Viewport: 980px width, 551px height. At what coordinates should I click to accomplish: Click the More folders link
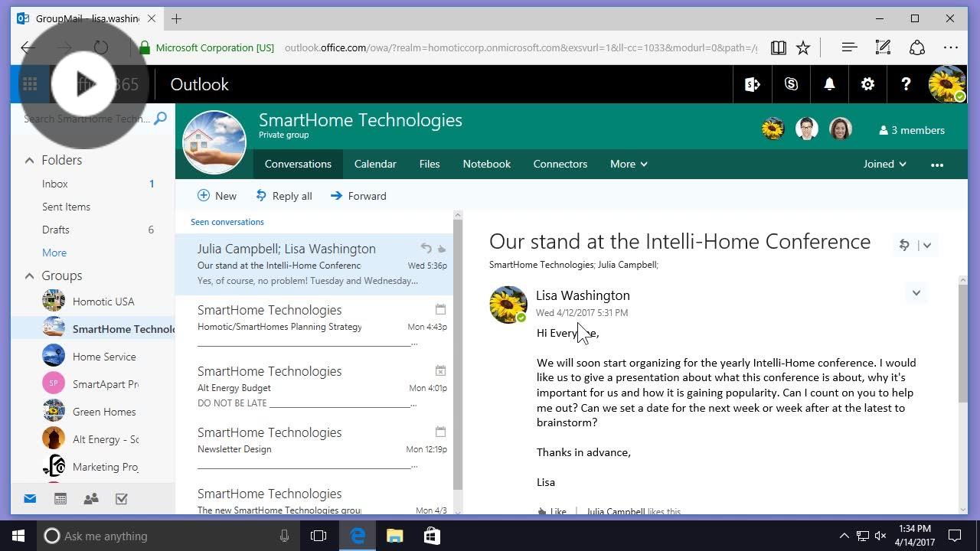click(x=54, y=253)
